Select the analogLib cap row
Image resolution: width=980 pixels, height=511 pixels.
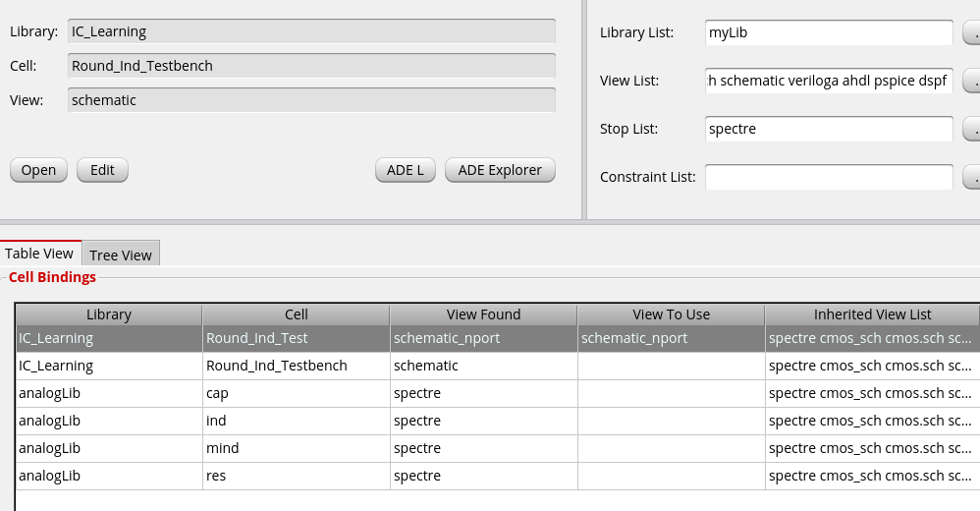[498, 393]
